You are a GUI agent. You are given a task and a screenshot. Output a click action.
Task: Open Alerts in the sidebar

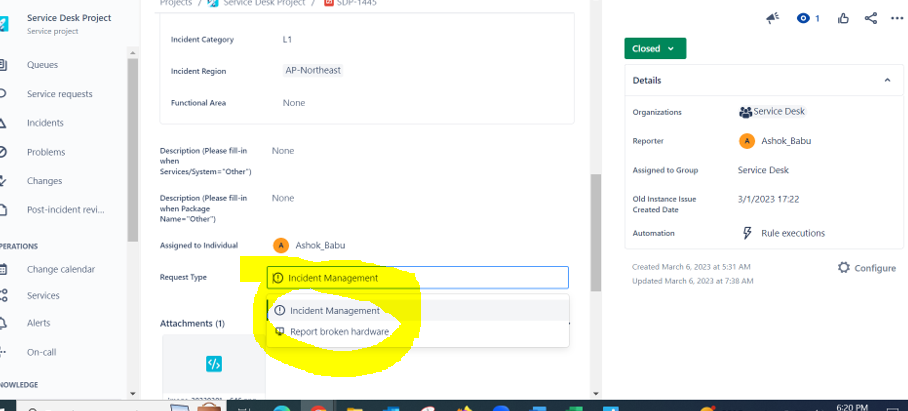click(x=38, y=323)
